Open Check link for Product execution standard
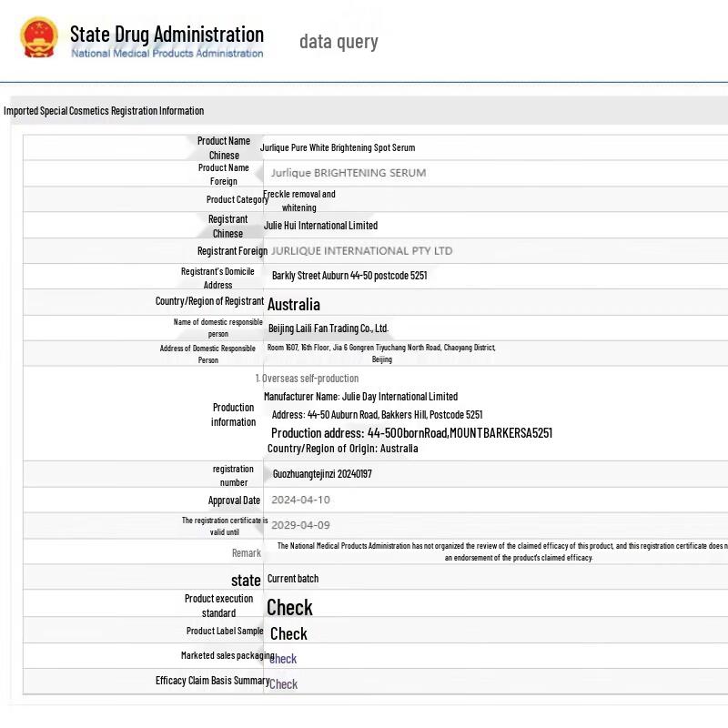This screenshot has height=728, width=728. [289, 607]
